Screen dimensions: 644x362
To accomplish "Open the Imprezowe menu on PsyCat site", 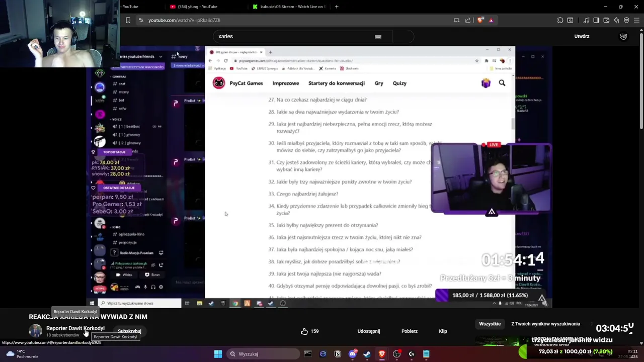I will [x=285, y=83].
